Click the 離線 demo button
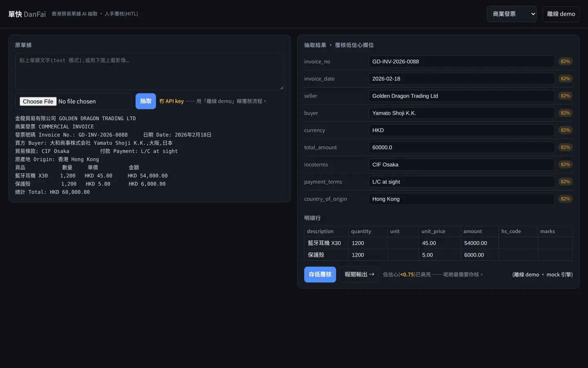This screenshot has height=368, width=588. click(561, 14)
